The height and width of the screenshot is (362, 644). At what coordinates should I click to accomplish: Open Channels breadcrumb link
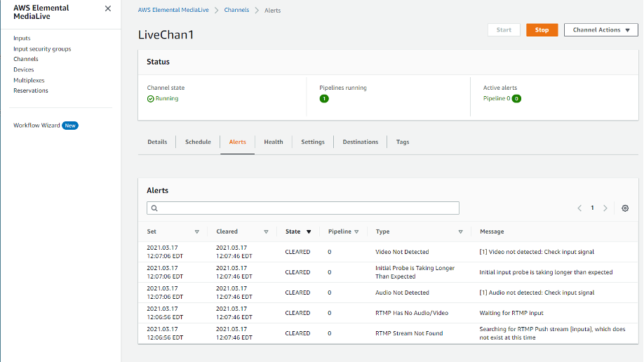pos(236,11)
